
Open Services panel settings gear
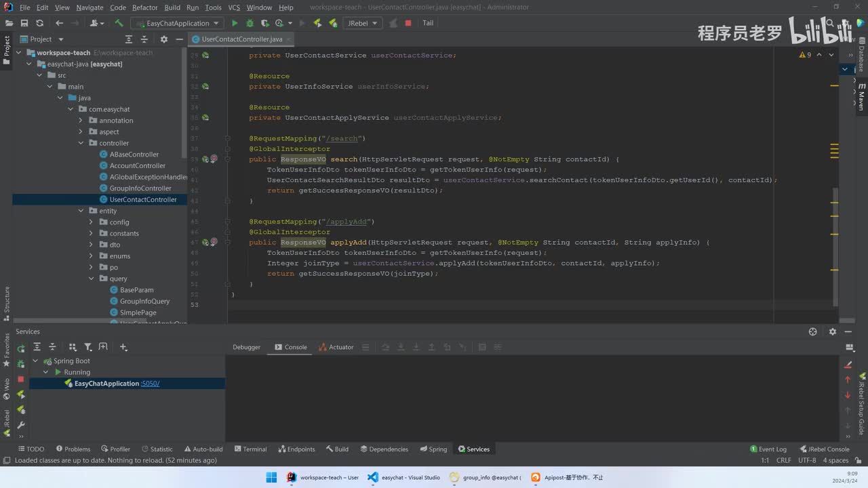tap(833, 331)
